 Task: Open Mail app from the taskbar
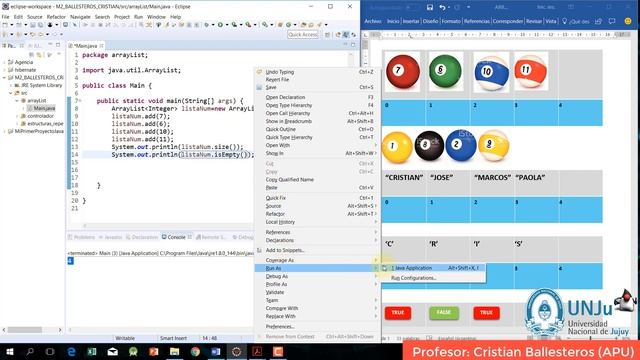pyautogui.click(x=113, y=351)
